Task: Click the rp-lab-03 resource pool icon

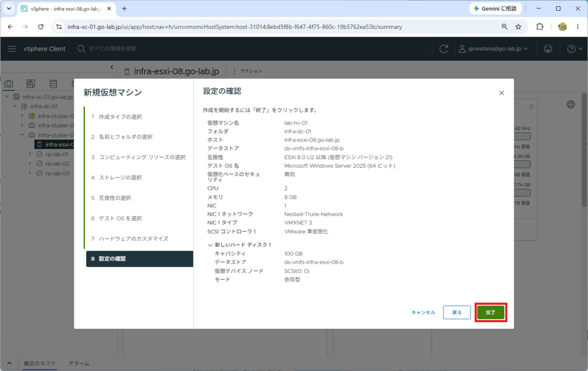Action: point(40,173)
